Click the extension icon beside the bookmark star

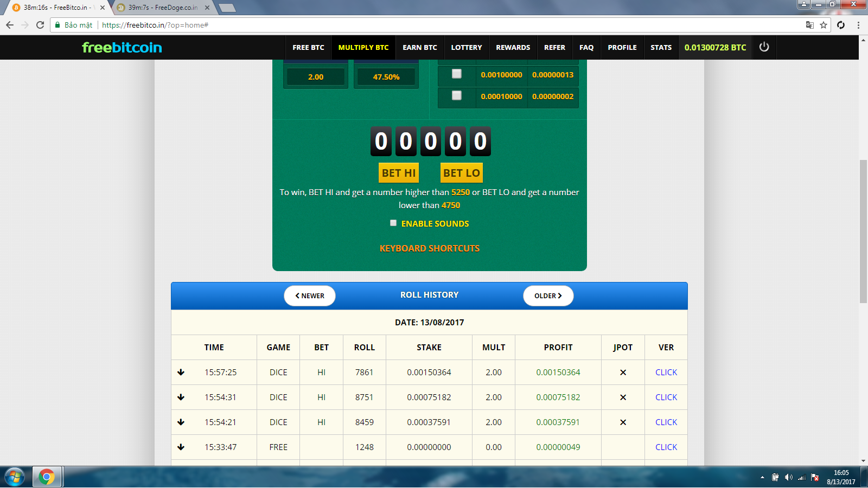[x=841, y=25]
